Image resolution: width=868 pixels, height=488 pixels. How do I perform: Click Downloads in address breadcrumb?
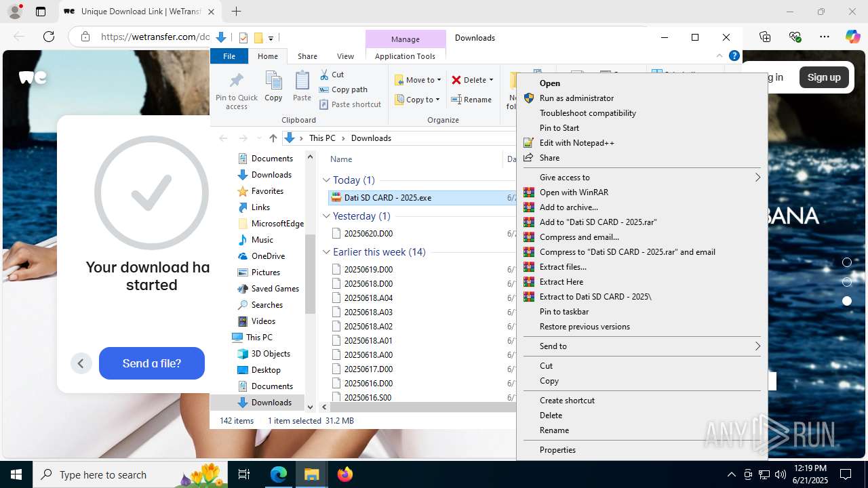tap(371, 138)
